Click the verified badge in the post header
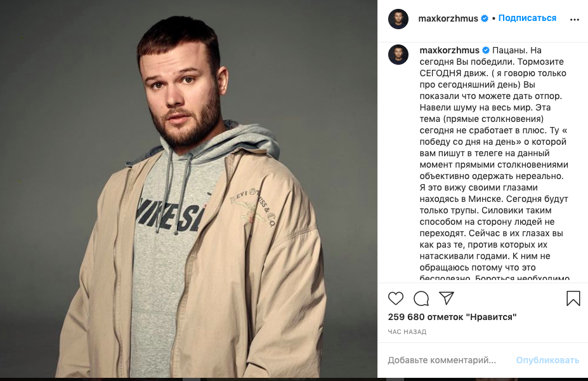588x381 pixels. click(x=485, y=18)
